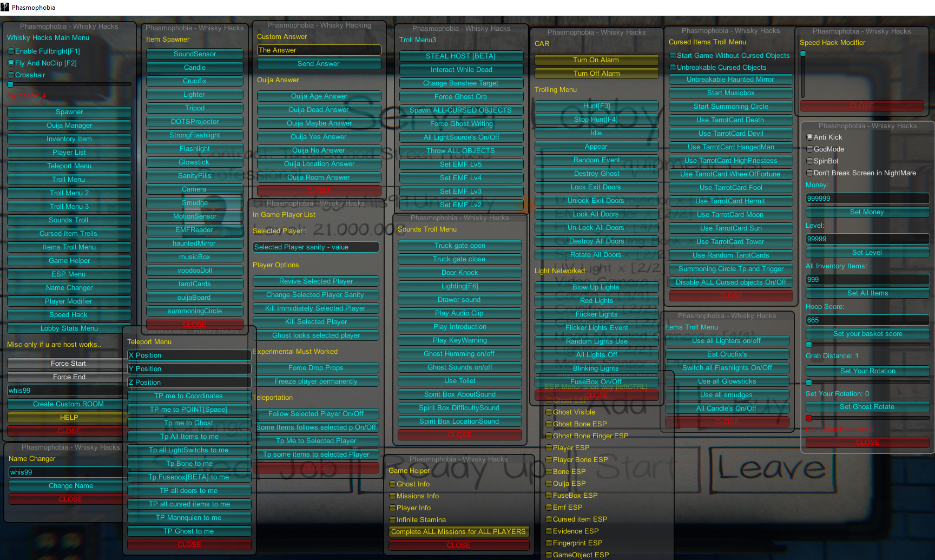Click Ouija Yes Answer
This screenshot has height=560, width=935.
(x=319, y=137)
